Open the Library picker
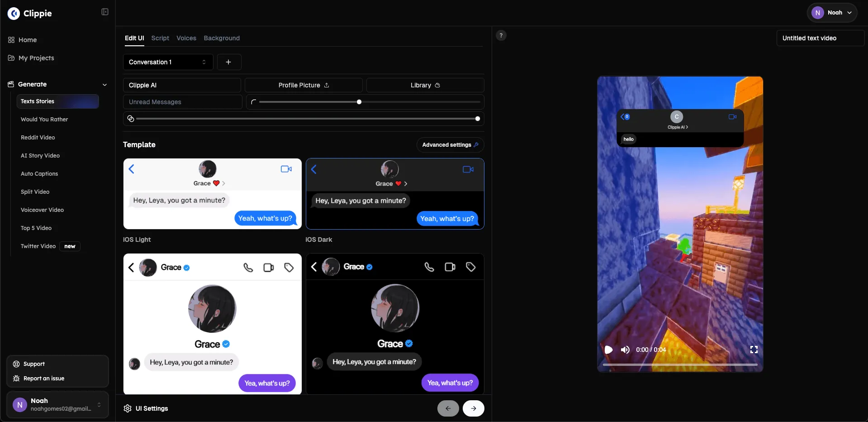The width and height of the screenshot is (868, 422). click(424, 85)
